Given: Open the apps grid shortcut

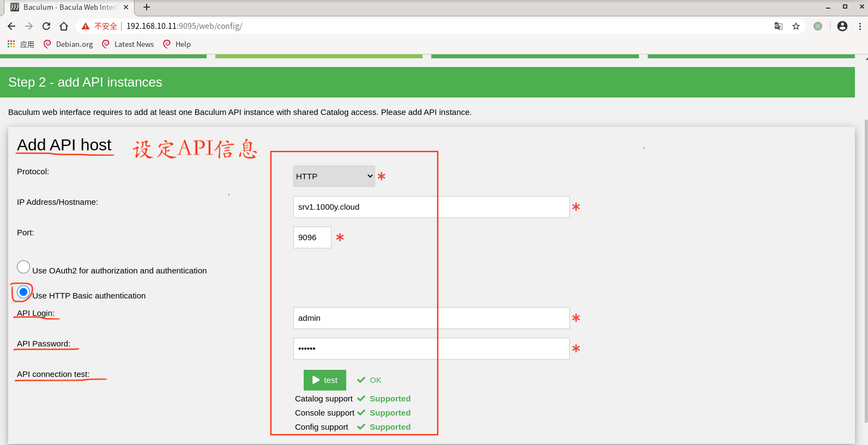Looking at the screenshot, I should pos(11,44).
